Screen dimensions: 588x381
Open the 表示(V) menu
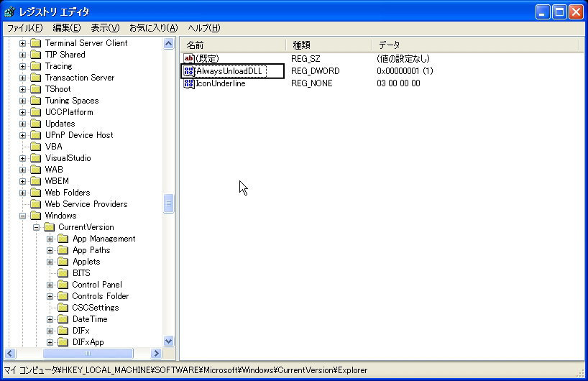coord(105,28)
